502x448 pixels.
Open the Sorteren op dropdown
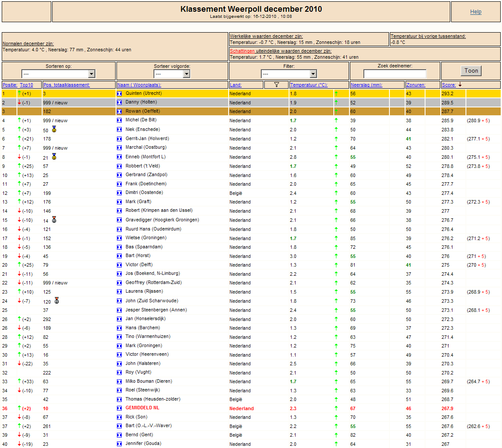click(58, 74)
